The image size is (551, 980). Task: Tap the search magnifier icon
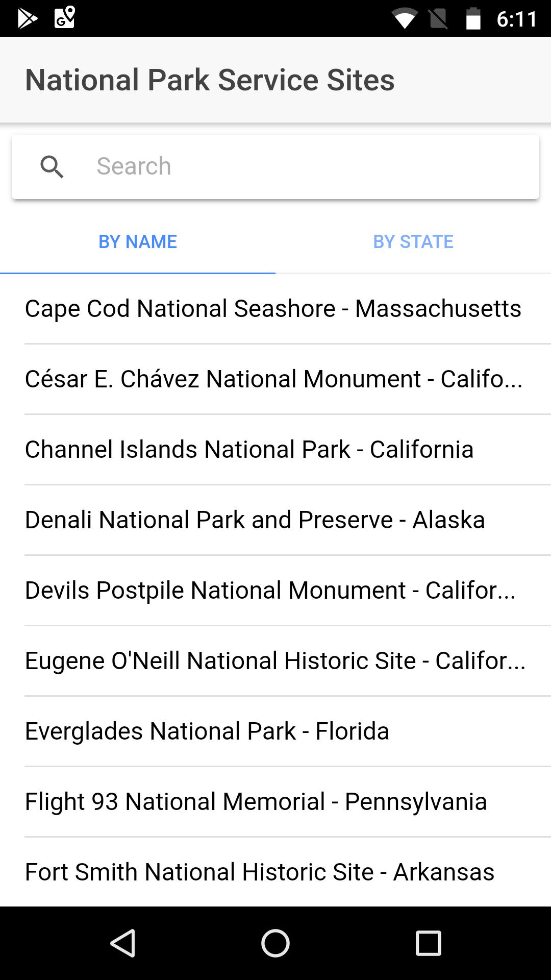tap(52, 167)
